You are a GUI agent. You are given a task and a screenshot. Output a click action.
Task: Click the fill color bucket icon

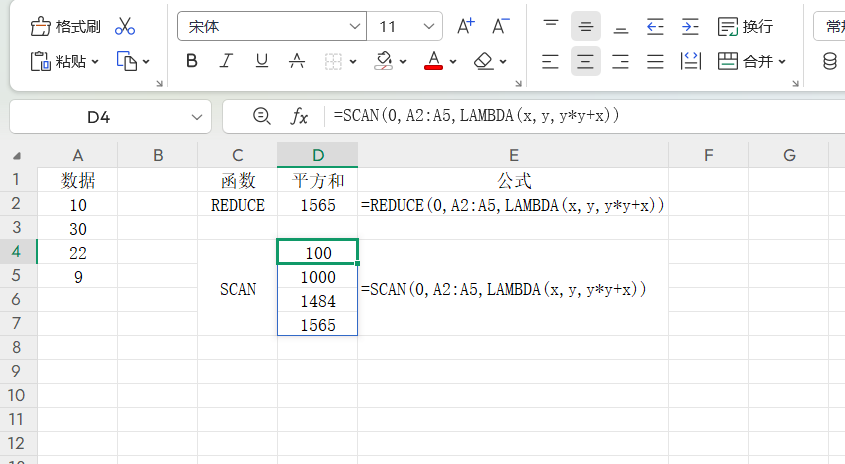tap(383, 62)
